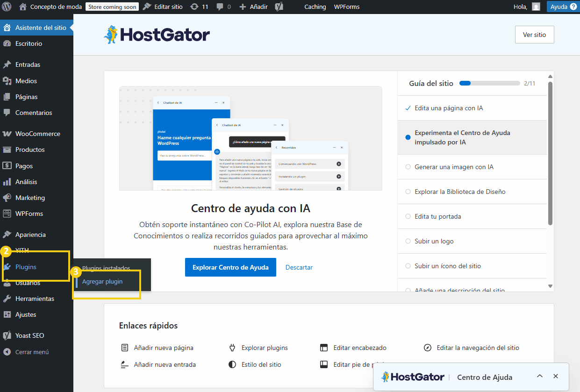Screen dimensions: 580x392
Task: Click the Guía del sitio progress bar
Action: pyautogui.click(x=489, y=83)
